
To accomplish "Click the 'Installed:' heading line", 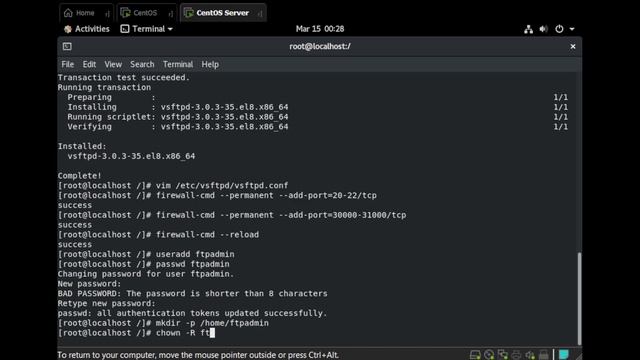I will [82, 147].
